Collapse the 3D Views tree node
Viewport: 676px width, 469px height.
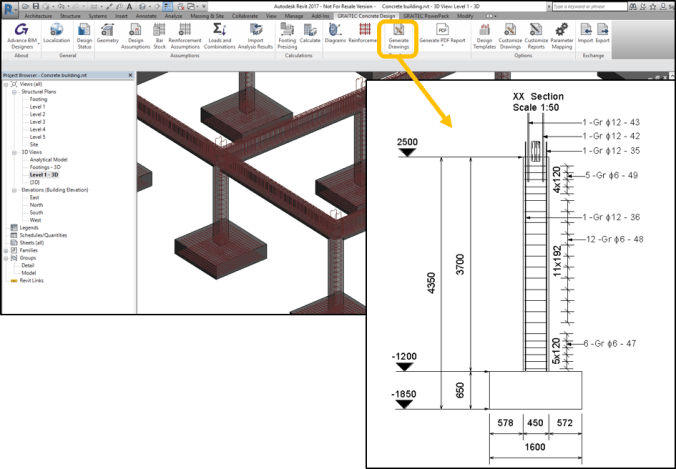click(16, 153)
